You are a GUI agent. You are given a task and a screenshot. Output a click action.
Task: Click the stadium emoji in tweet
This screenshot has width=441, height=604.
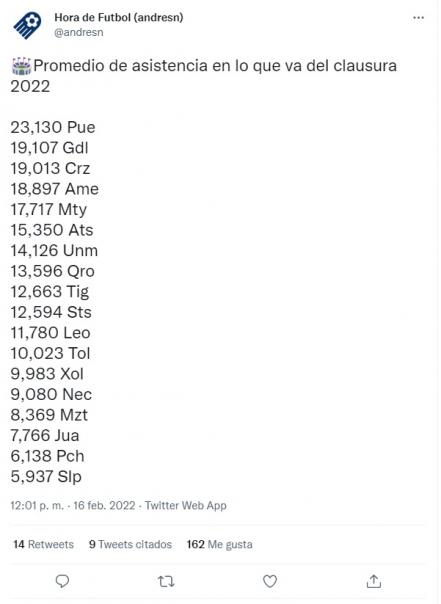22,66
